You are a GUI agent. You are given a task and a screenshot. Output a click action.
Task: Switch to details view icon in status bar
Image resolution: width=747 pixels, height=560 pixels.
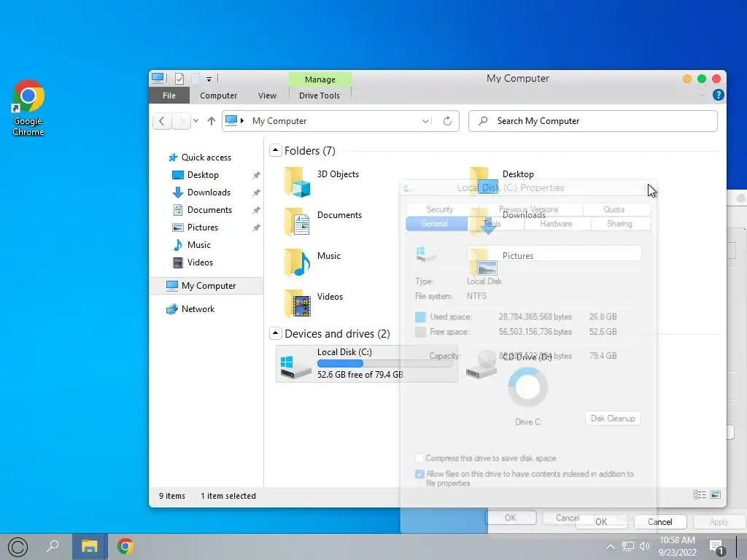pos(700,495)
